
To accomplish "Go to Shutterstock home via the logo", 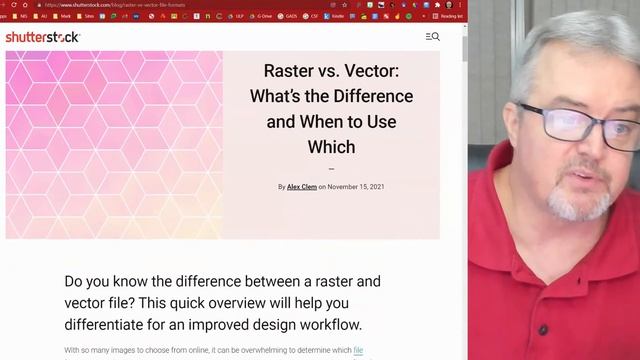I will tap(42, 37).
